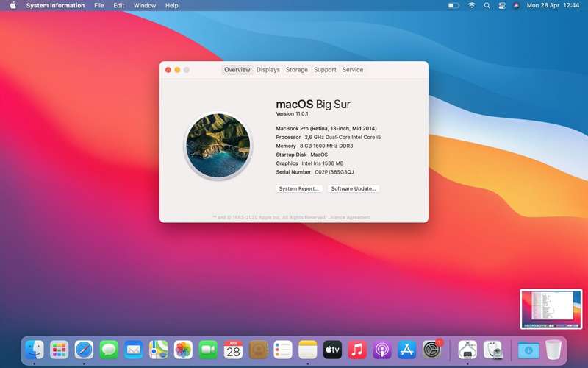Screen dimensions: 588x368
Task: Open Control Centre from the menu bar
Action: click(502, 6)
